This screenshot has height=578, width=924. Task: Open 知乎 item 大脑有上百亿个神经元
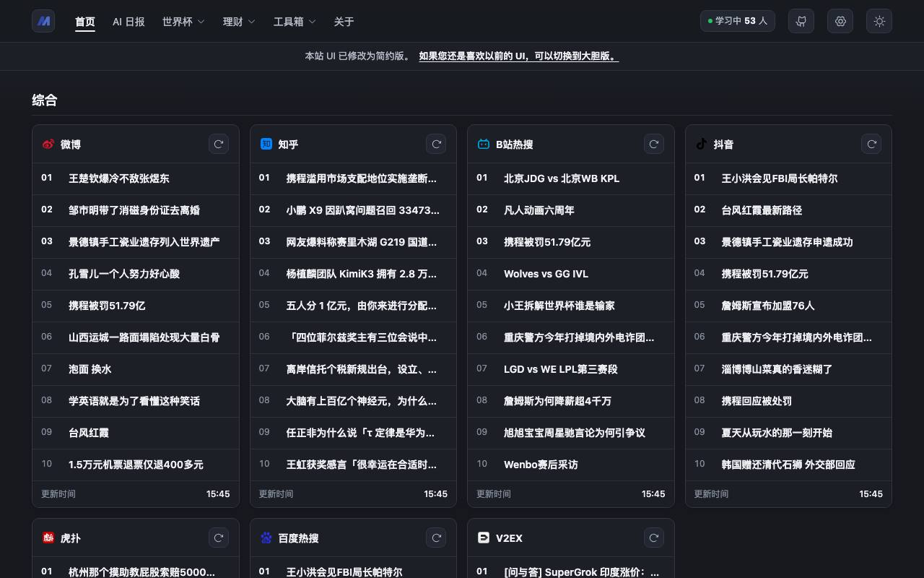353,401
